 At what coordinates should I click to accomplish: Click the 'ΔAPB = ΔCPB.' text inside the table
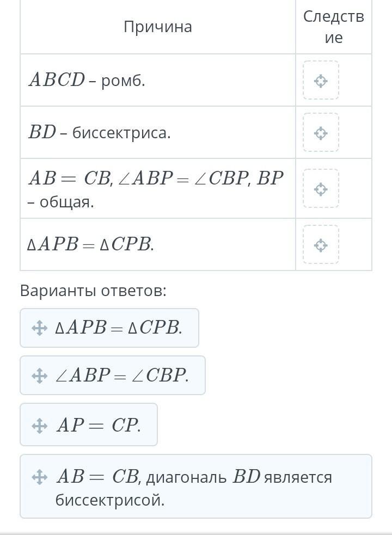click(90, 245)
